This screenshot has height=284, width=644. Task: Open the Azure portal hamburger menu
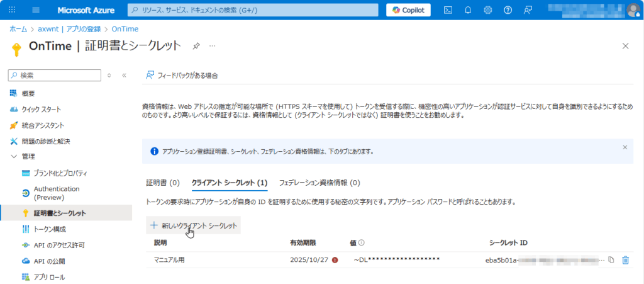(35, 10)
